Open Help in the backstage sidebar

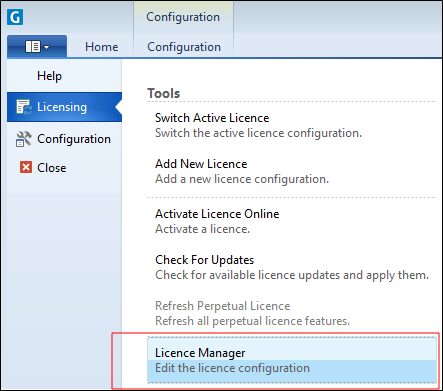(x=49, y=76)
